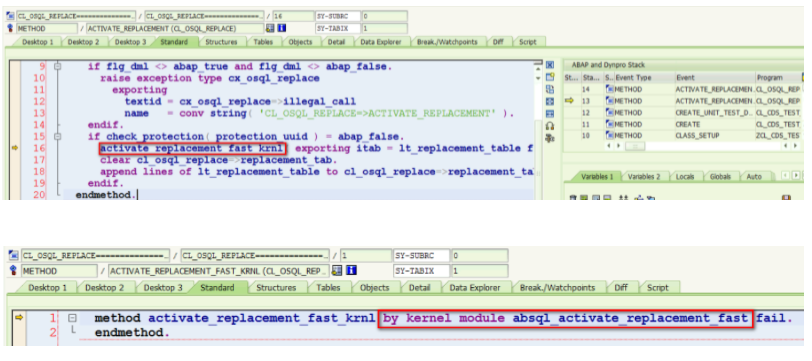
Task: Click the SY-TABIX value field in upper debugger
Action: [384, 28]
